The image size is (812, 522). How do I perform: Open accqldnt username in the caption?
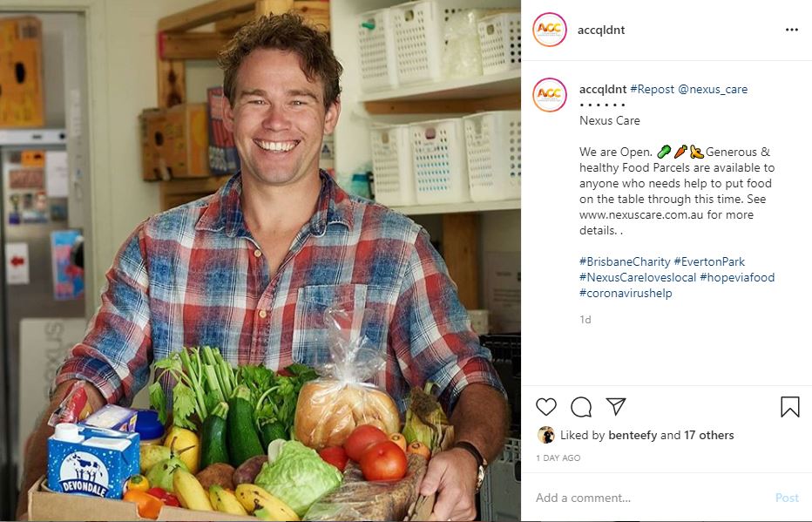[603, 89]
